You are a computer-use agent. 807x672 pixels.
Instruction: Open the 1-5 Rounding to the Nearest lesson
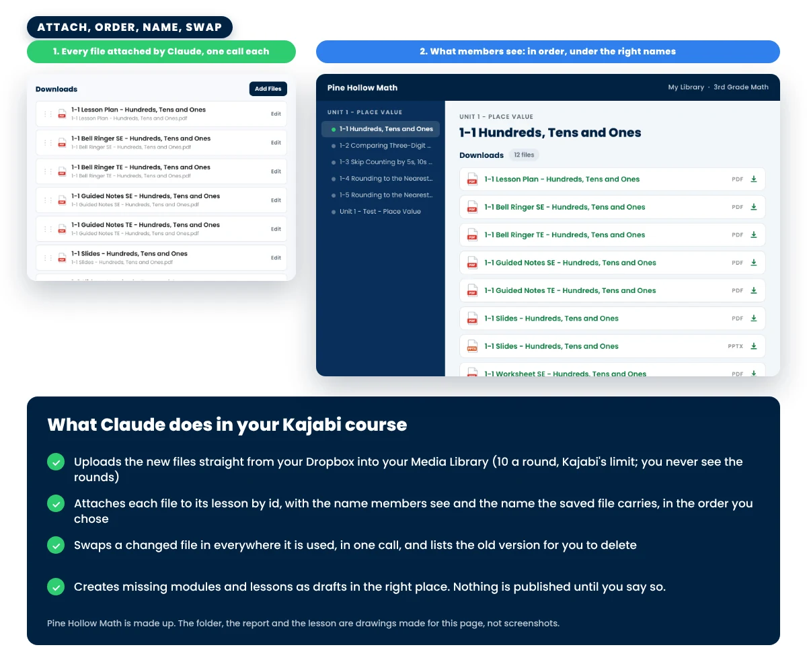(381, 195)
